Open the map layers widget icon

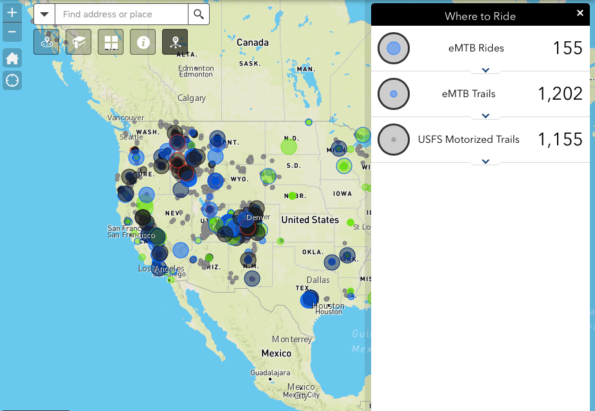[x=46, y=42]
